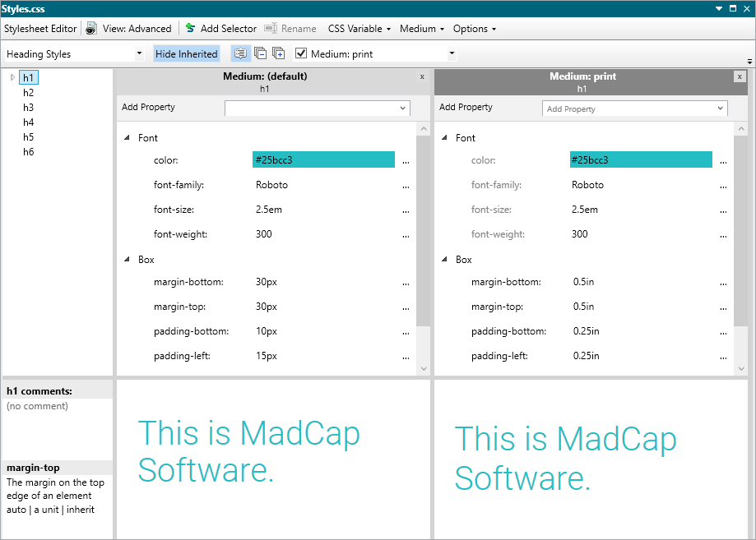This screenshot has height=540, width=756.
Task: Open padding-left ellipsis in default medium pane
Action: click(x=406, y=357)
